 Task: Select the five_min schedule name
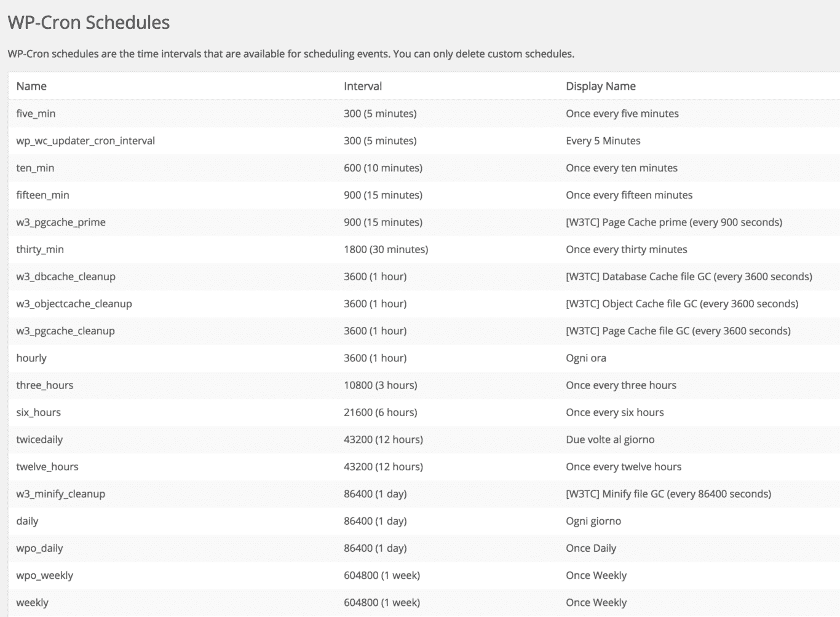(x=36, y=114)
